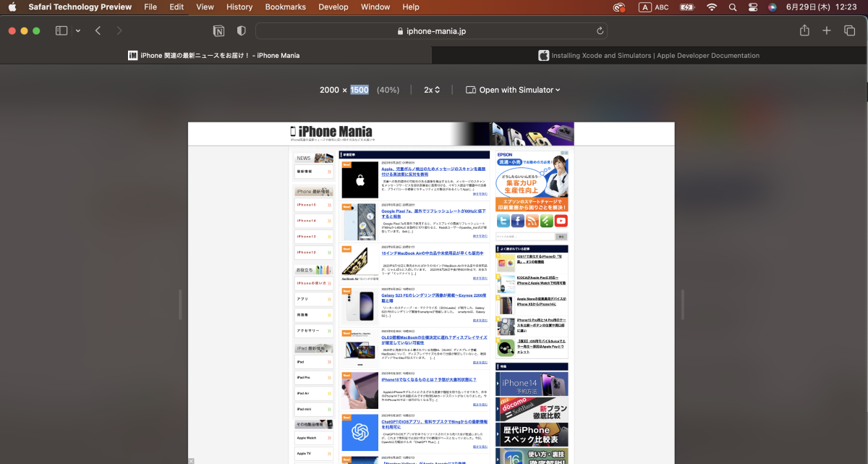Toggle the Safari sidebar icon
Image resolution: width=868 pixels, height=464 pixels.
click(x=61, y=30)
